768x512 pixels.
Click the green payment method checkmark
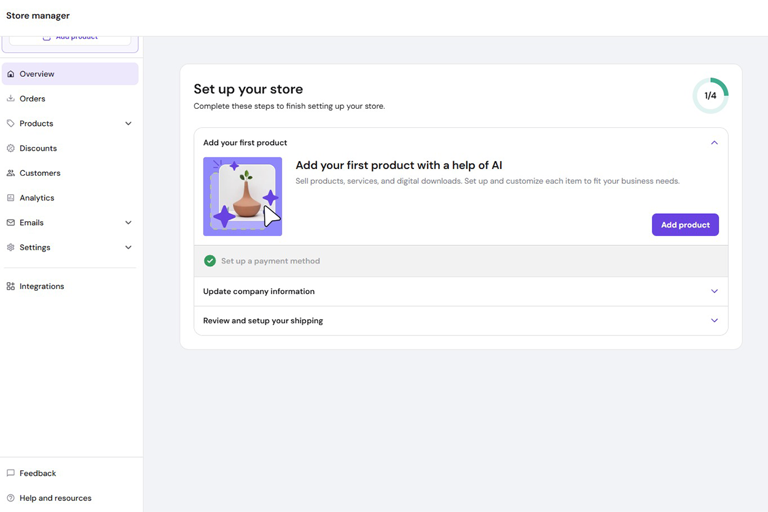pos(210,261)
